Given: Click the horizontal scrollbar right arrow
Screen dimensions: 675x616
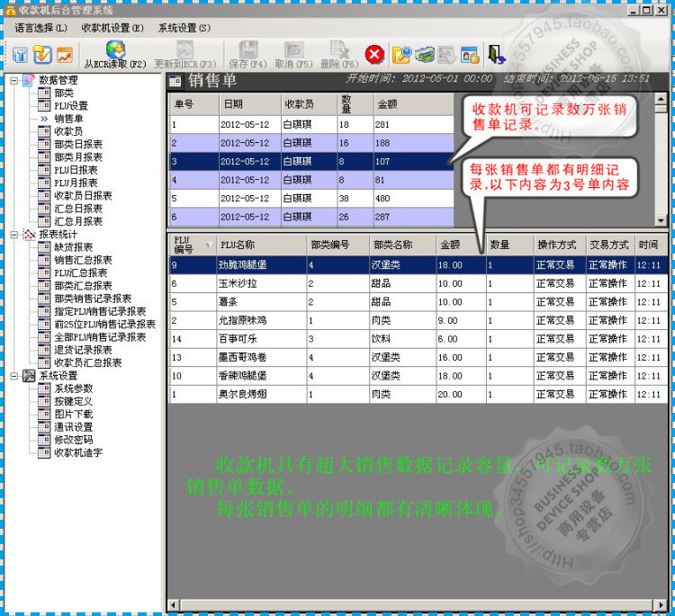Looking at the screenshot, I should tap(661, 605).
